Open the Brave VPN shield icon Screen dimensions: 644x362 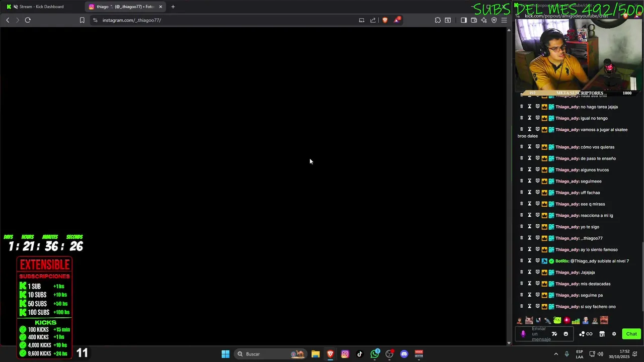494,20
